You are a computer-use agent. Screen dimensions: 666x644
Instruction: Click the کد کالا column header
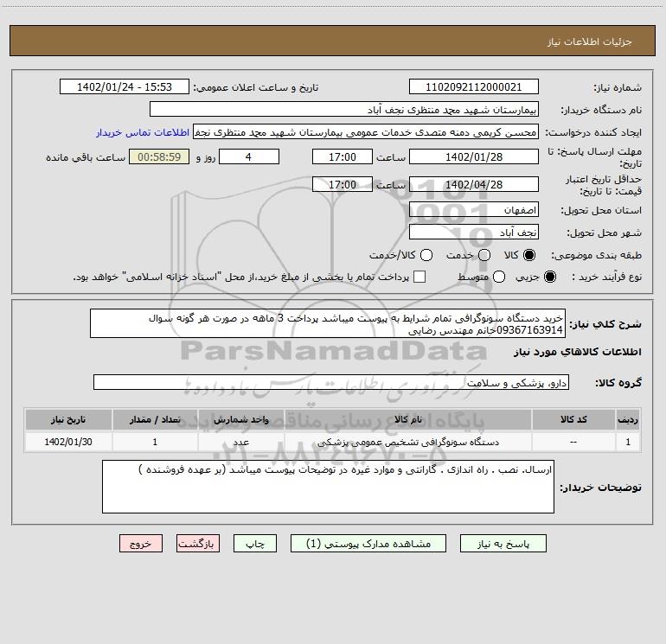(x=573, y=419)
